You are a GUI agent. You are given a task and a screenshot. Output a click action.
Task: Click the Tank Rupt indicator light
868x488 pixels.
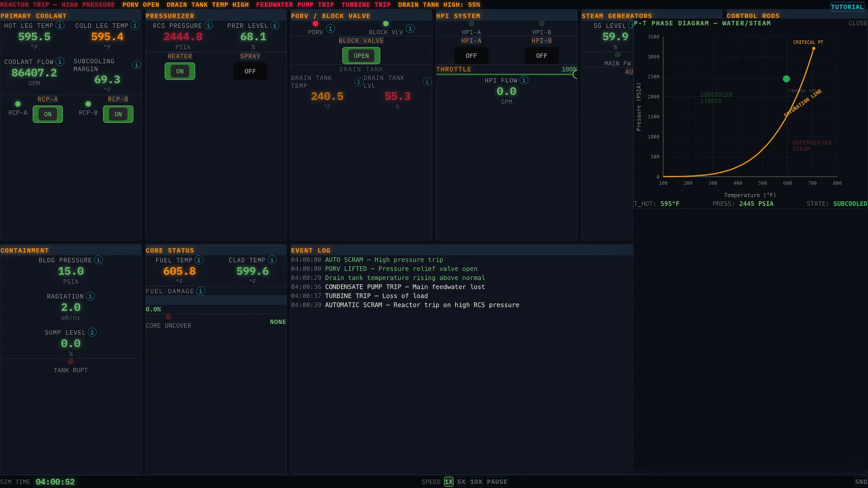coord(71,361)
